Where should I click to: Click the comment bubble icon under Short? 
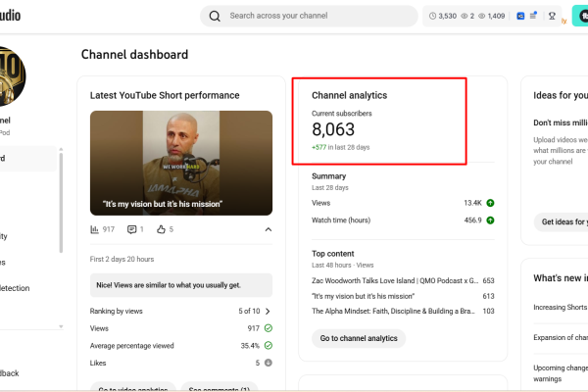point(132,229)
